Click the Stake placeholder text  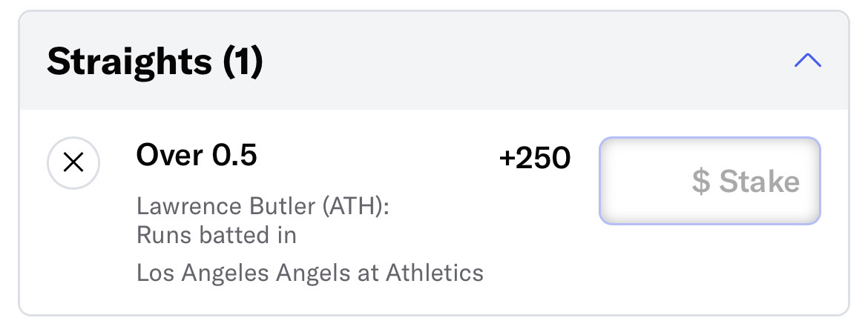(x=760, y=182)
